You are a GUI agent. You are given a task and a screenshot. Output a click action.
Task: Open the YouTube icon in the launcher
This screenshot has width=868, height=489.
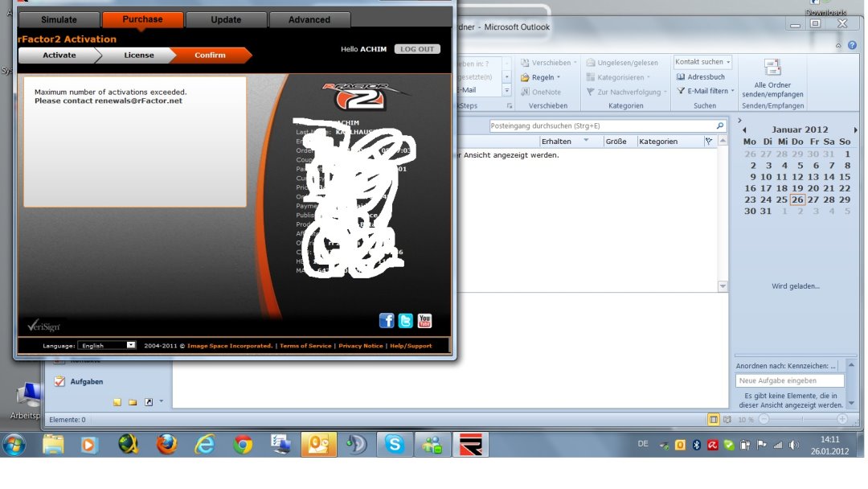(424, 321)
